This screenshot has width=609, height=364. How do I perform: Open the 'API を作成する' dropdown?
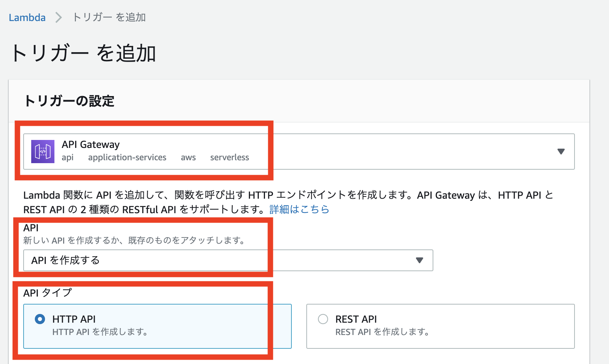pos(228,260)
